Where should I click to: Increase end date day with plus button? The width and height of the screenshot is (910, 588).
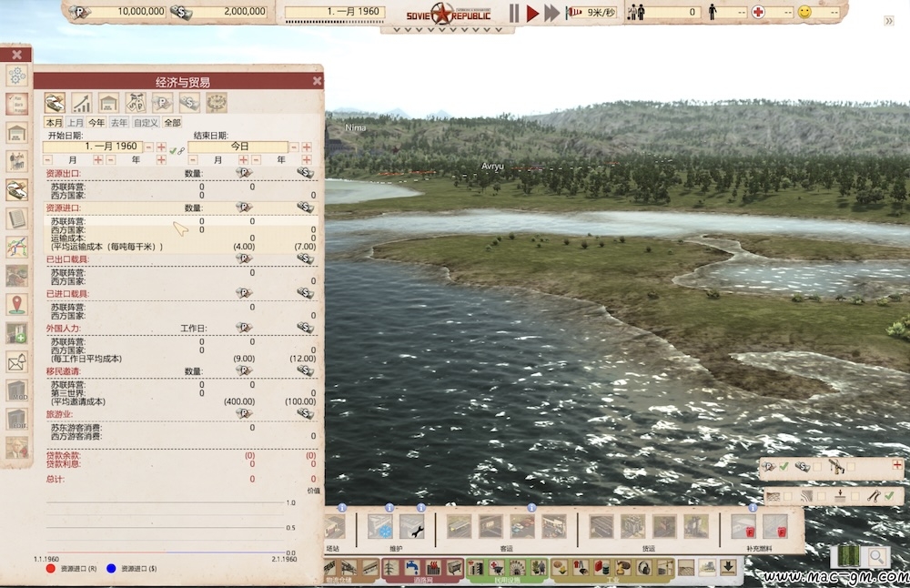coord(307,147)
